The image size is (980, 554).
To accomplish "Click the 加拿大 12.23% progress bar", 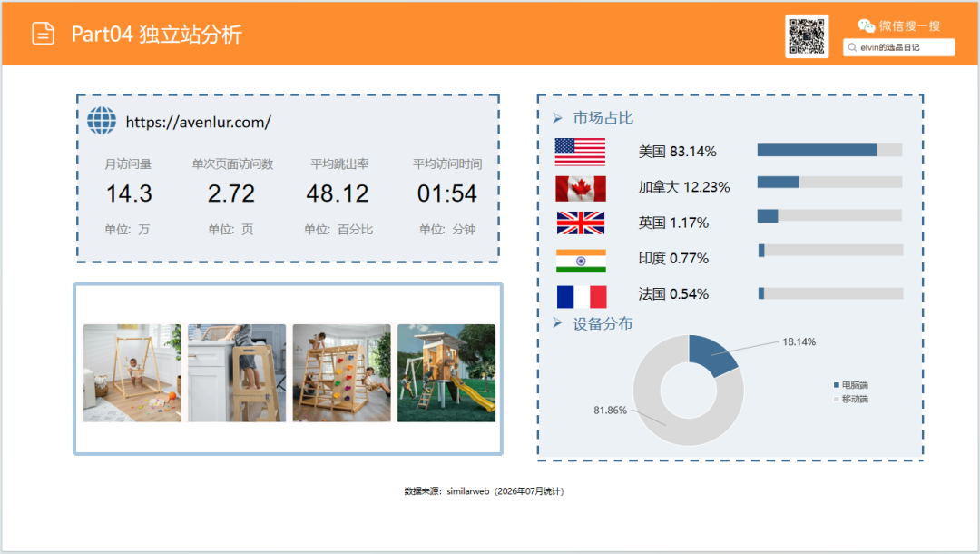I will tap(829, 182).
